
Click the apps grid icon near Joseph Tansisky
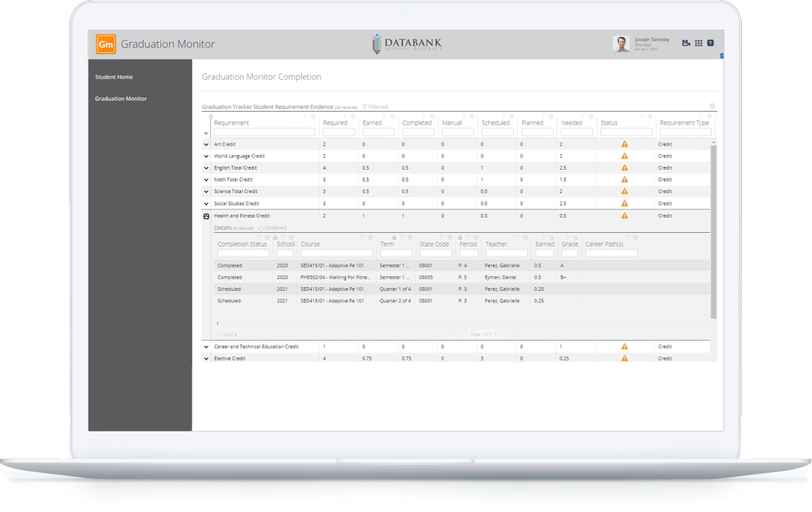698,43
